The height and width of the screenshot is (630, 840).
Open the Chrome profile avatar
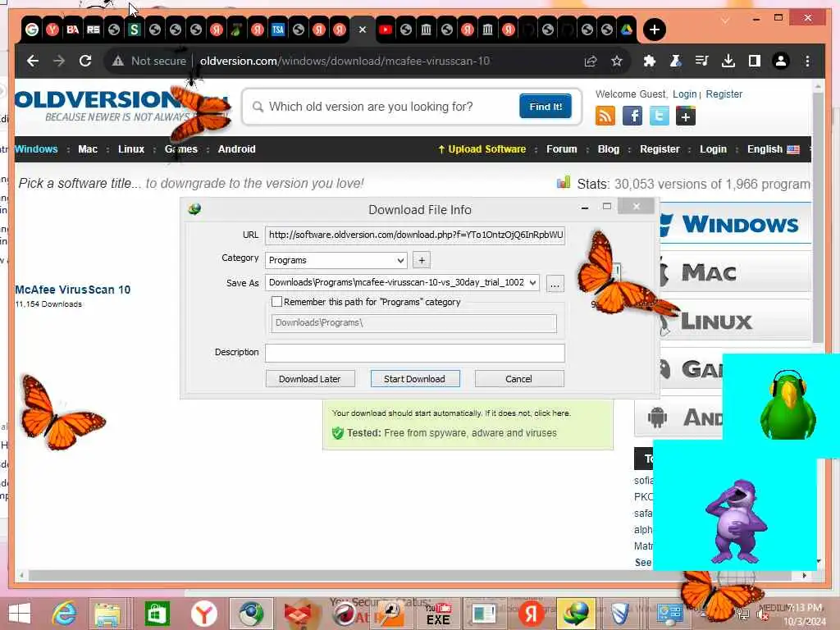(781, 61)
